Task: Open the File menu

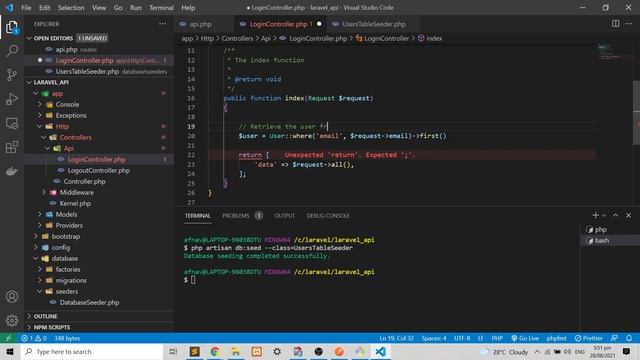Action: coord(26,8)
